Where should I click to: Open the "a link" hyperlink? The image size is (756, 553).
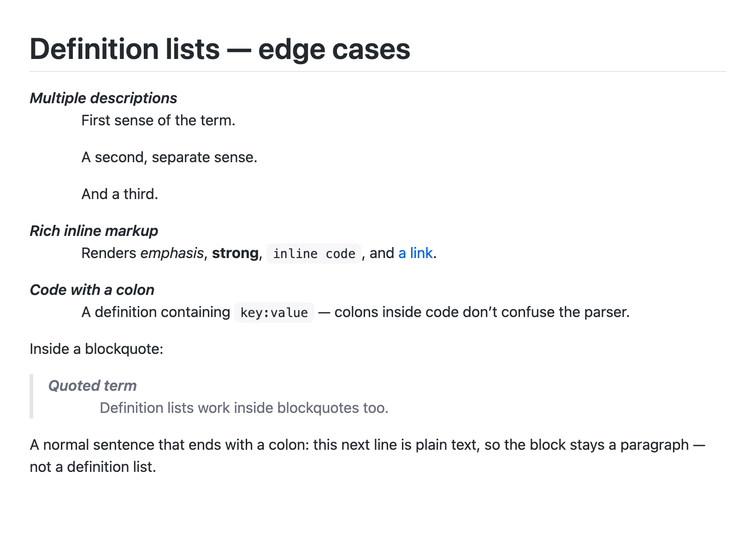[415, 253]
